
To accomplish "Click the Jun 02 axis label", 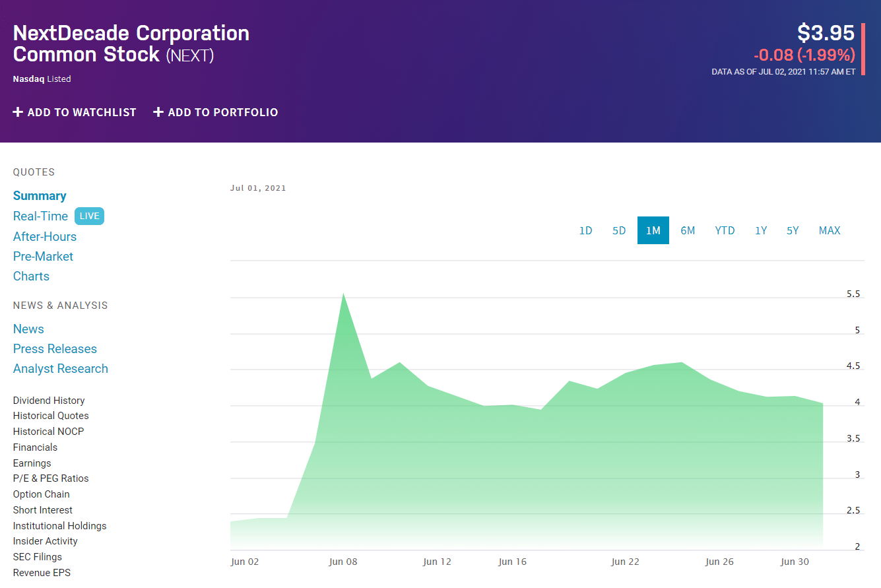I will 245,562.
